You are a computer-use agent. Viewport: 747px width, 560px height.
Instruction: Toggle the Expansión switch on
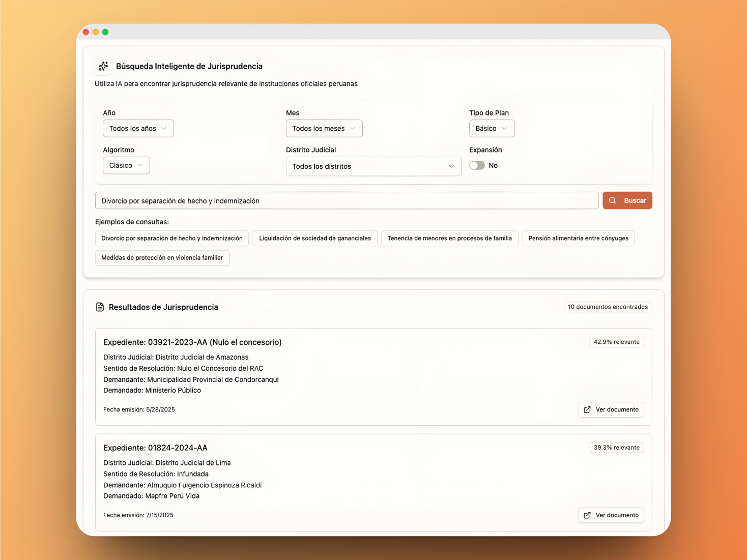click(477, 166)
